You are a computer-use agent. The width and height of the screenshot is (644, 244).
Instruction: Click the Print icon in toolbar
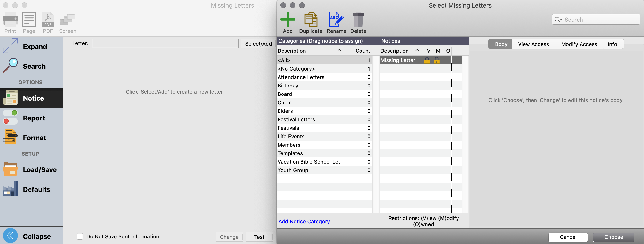(10, 20)
